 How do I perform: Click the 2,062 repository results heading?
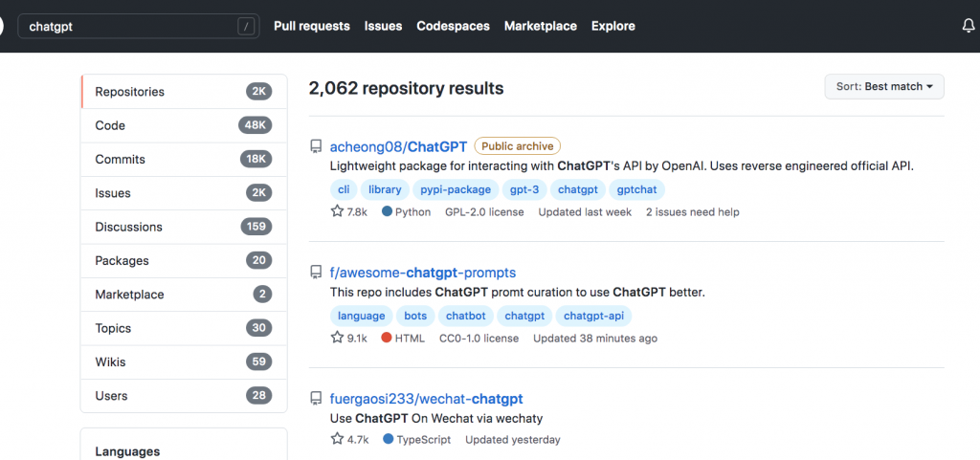(406, 89)
